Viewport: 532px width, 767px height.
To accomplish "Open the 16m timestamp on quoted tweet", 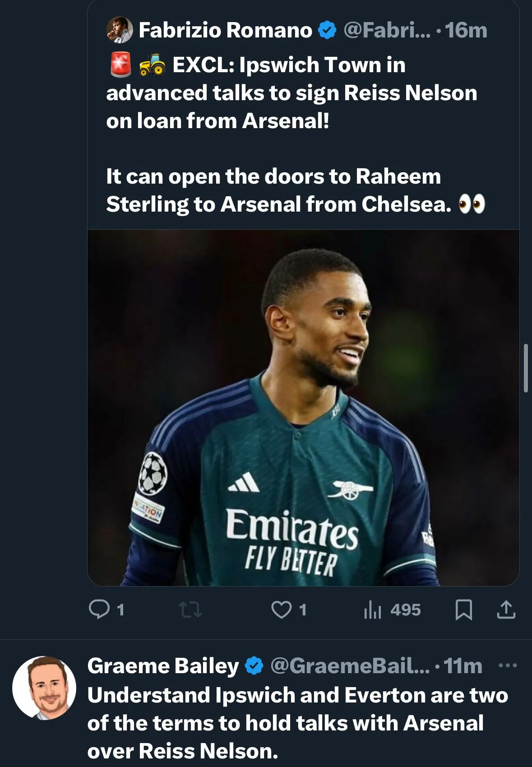I will click(466, 30).
